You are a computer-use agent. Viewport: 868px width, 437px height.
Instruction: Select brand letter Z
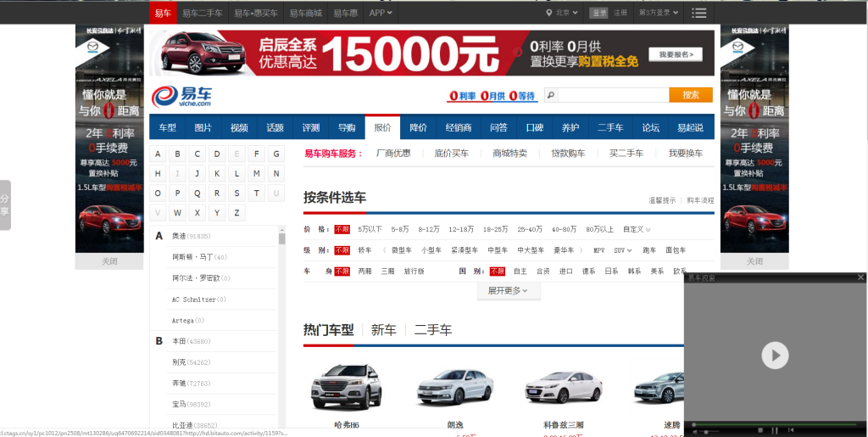pyautogui.click(x=236, y=213)
